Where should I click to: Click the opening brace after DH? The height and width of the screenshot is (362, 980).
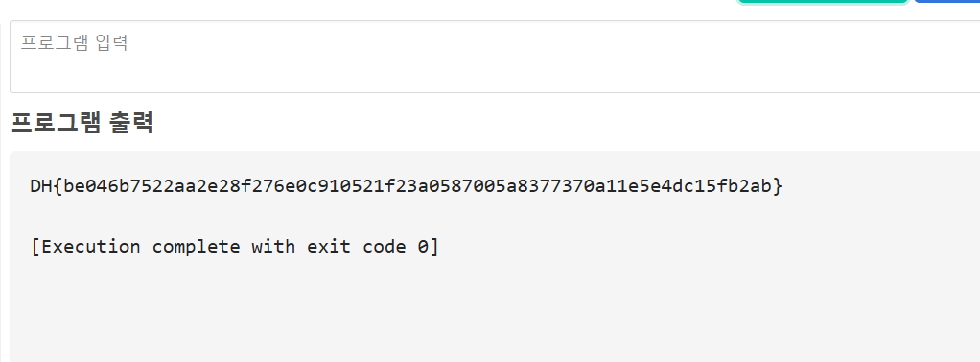(x=58, y=186)
